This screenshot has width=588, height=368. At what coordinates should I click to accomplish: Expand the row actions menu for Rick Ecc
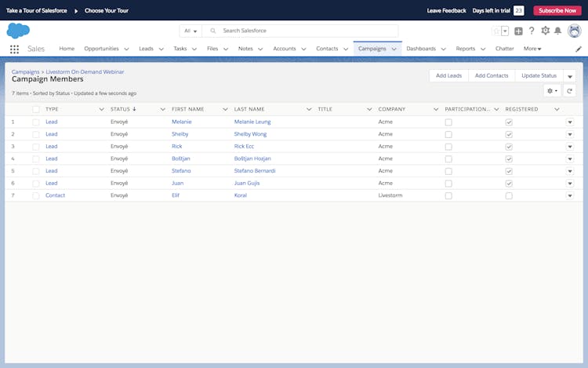pyautogui.click(x=570, y=147)
